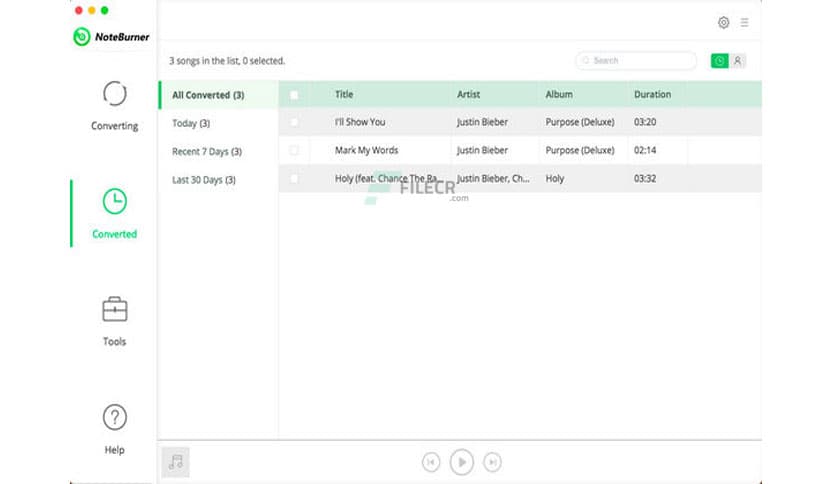This screenshot has width=836, height=484.
Task: Check the box for I'll Show You
Action: (294, 122)
